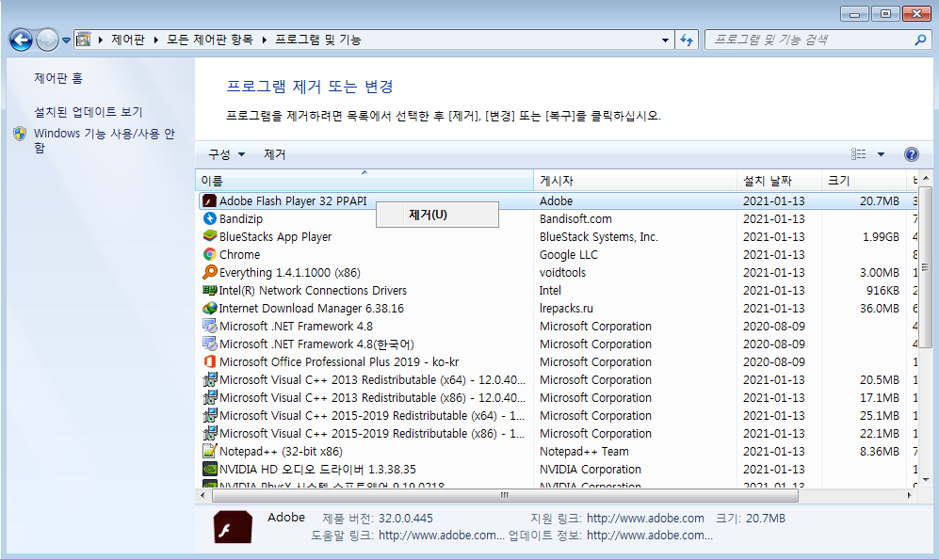Screen dimensions: 939x560
Task: Open the 제어판 홈 link
Action: click(x=58, y=78)
